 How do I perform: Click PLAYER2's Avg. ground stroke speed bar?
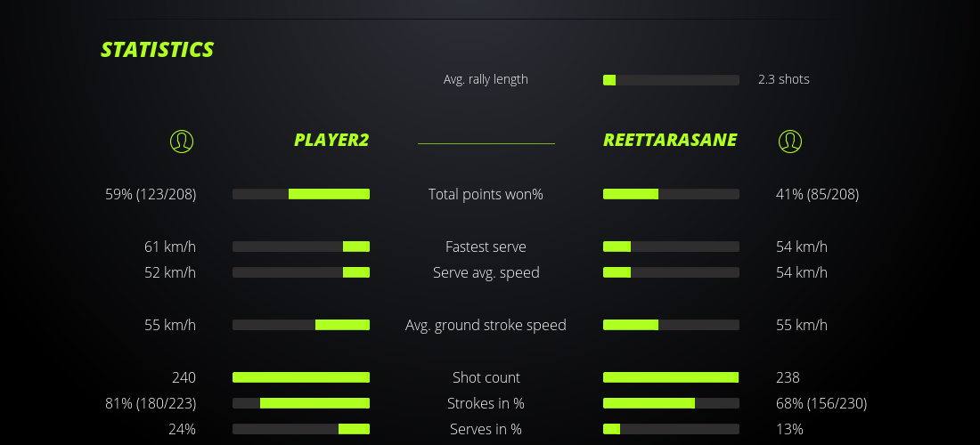(301, 325)
